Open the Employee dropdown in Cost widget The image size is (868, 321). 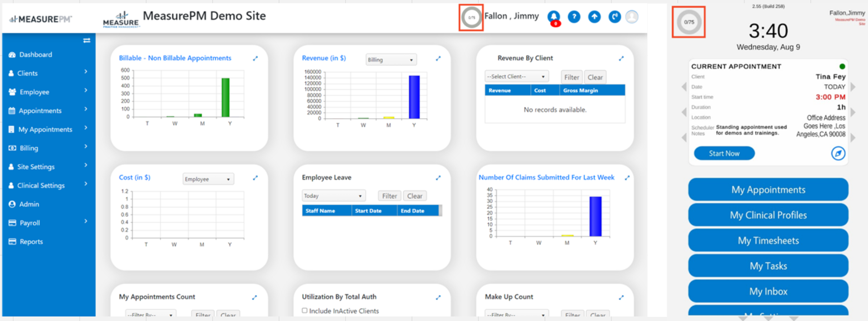point(208,179)
